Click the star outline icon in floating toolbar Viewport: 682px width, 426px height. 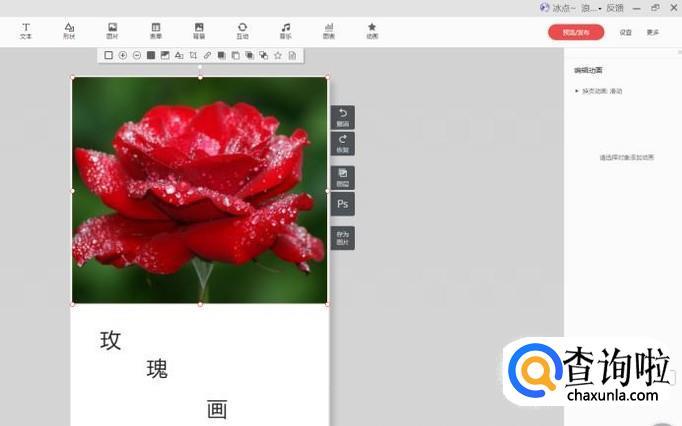tap(278, 55)
